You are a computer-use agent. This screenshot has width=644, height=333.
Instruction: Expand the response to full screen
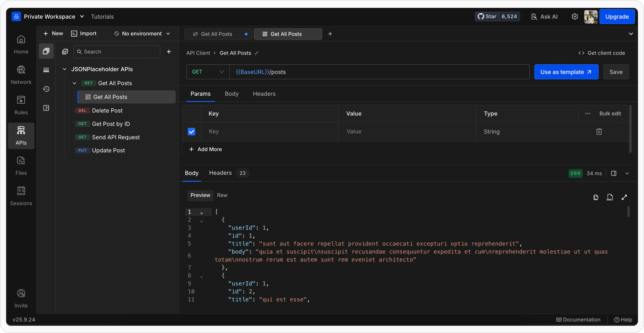(x=624, y=197)
